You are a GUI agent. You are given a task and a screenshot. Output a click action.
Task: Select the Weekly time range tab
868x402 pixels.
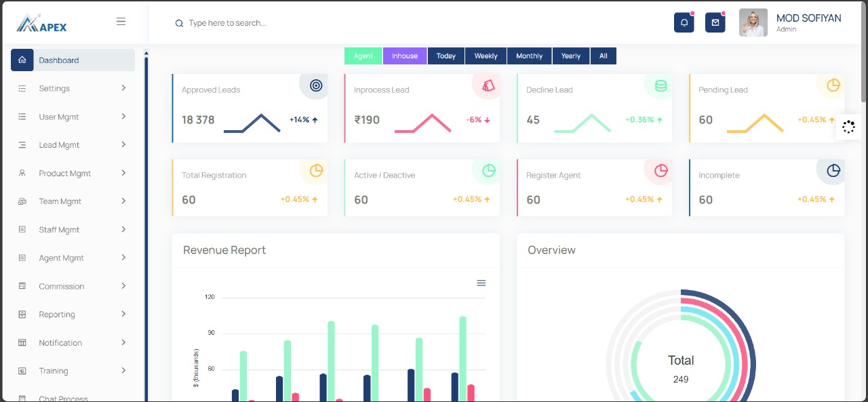[486, 56]
